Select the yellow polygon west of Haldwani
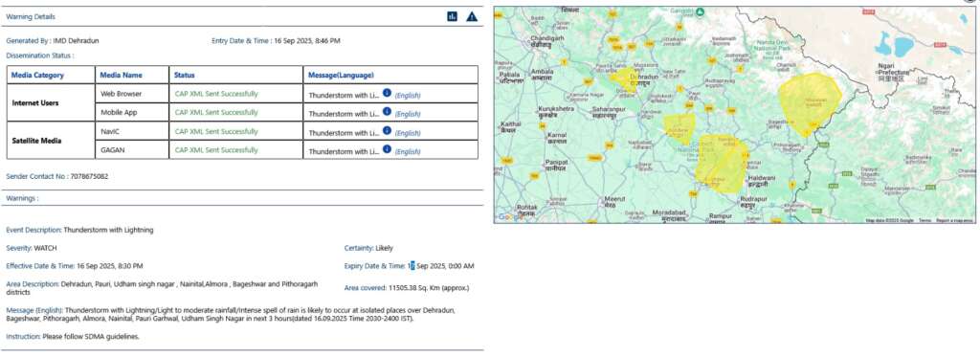Viewport: 980px width, 357px height. (722, 163)
